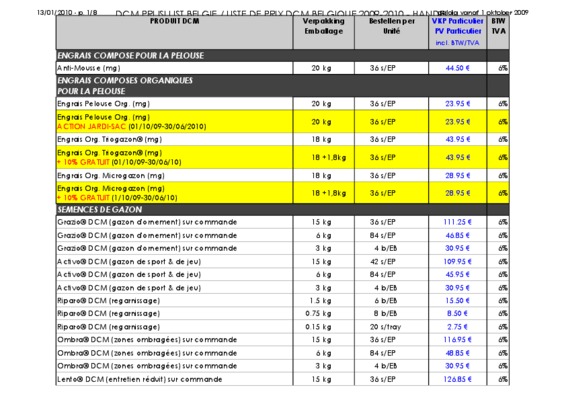Click the Lento DCM entretien réduit row
The width and height of the screenshot is (566, 400).
(283, 379)
